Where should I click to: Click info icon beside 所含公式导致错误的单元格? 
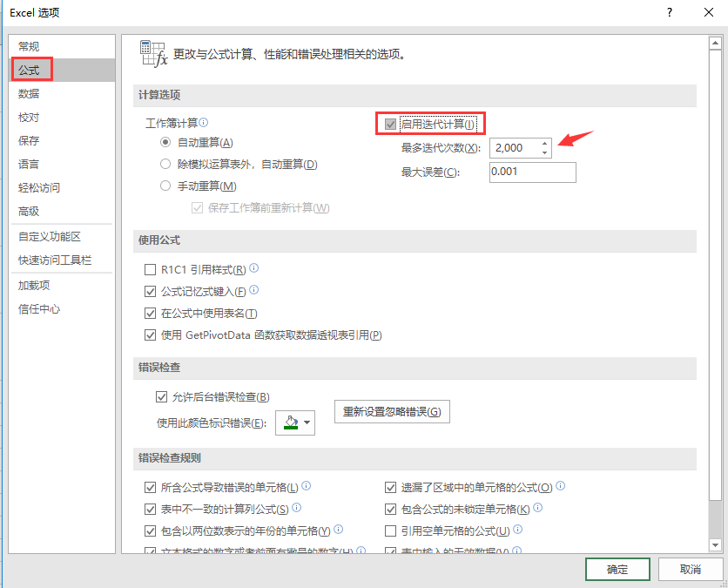click(306, 485)
